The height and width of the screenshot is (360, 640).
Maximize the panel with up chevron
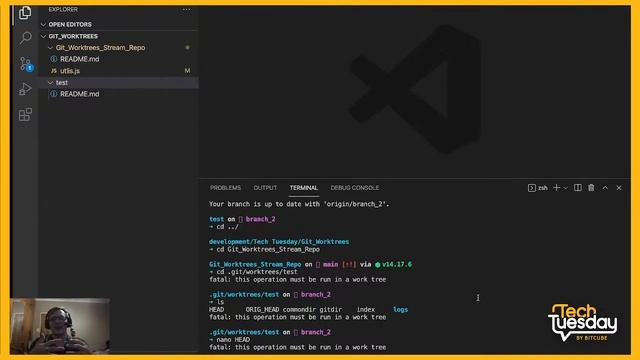click(605, 188)
